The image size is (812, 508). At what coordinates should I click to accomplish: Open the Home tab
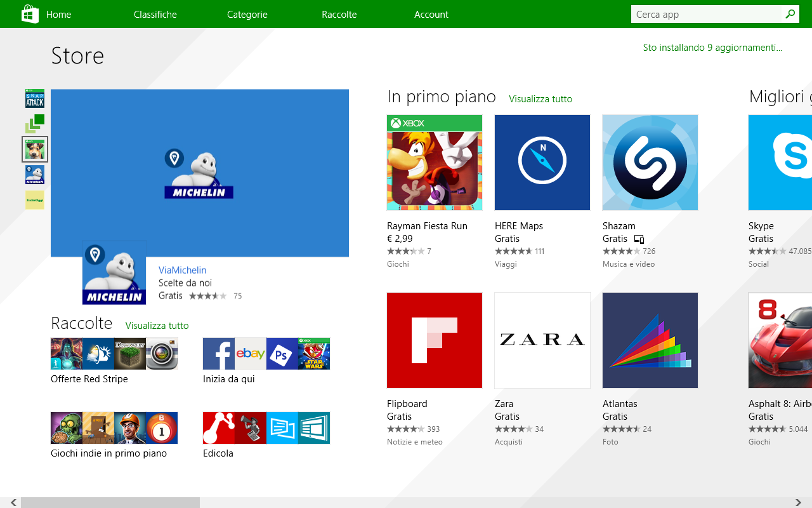pyautogui.click(x=58, y=14)
